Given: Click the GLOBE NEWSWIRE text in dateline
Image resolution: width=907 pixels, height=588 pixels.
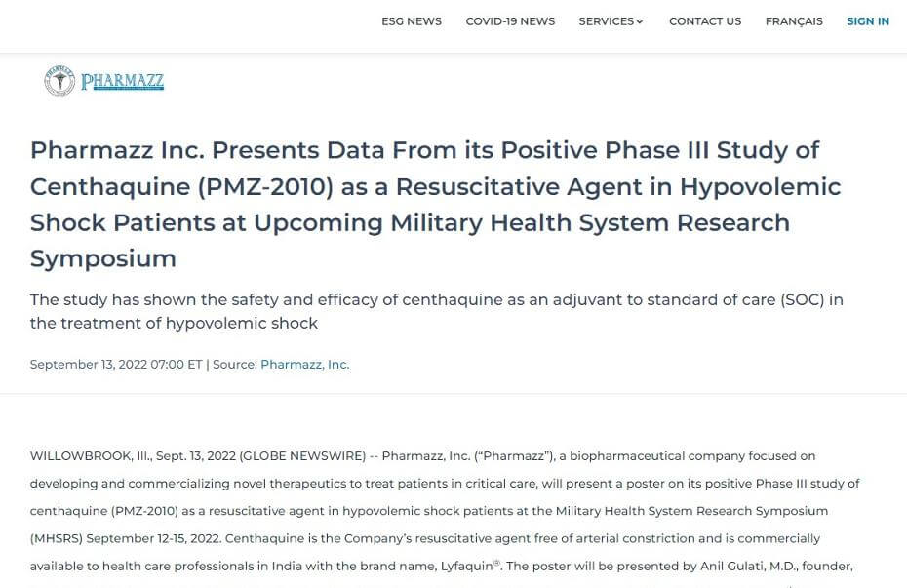Looking at the screenshot, I should 303,456.
